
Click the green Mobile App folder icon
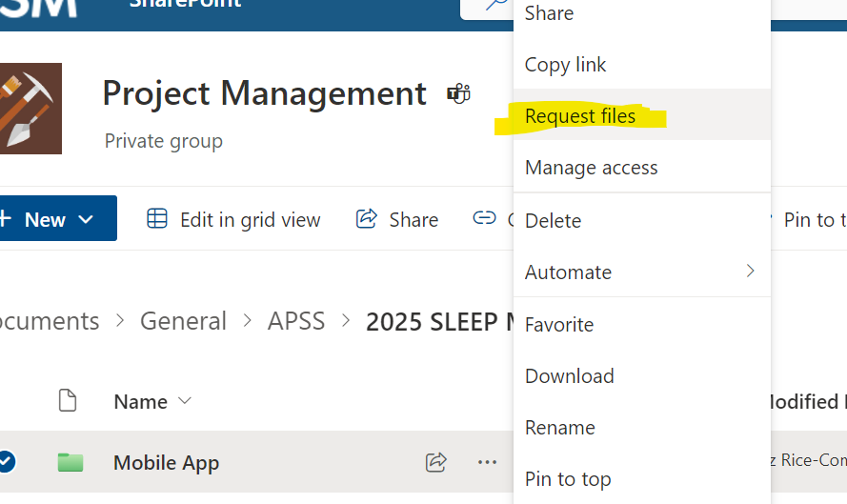(71, 462)
